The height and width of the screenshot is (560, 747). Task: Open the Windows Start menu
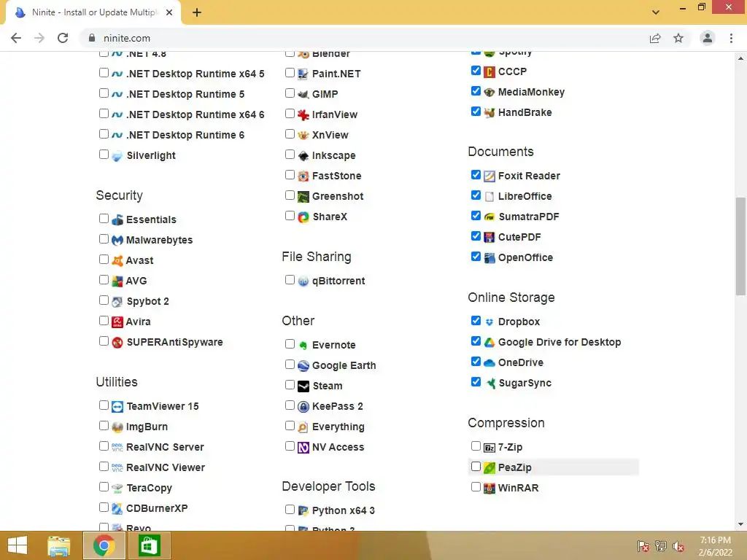(18, 545)
